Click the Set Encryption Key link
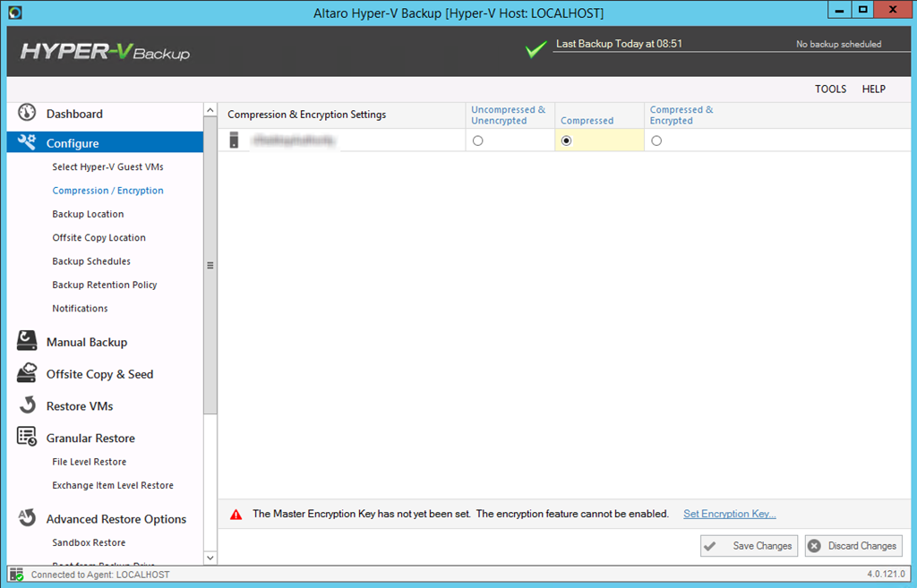Screen dimensions: 917x588 [729, 514]
